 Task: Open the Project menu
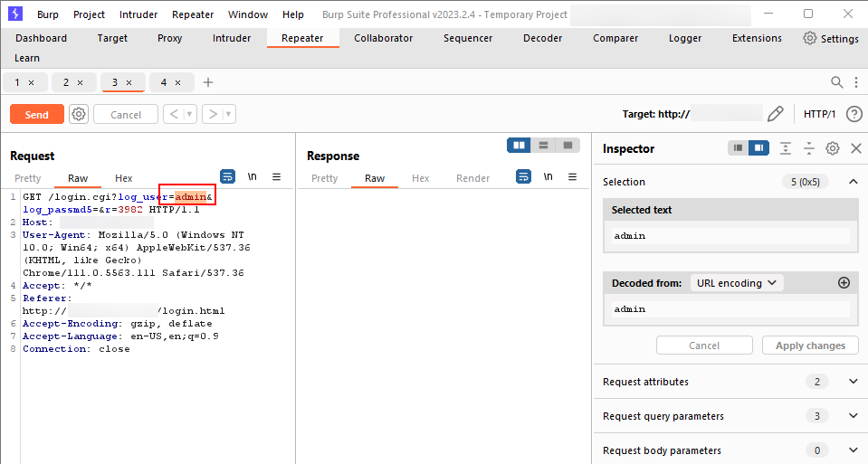tap(89, 14)
